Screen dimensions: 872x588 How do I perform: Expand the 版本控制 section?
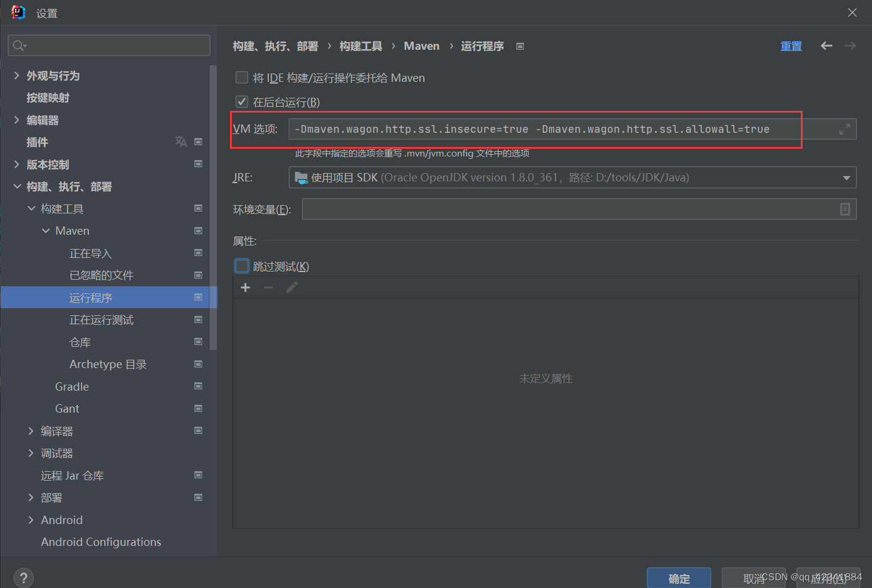17,164
